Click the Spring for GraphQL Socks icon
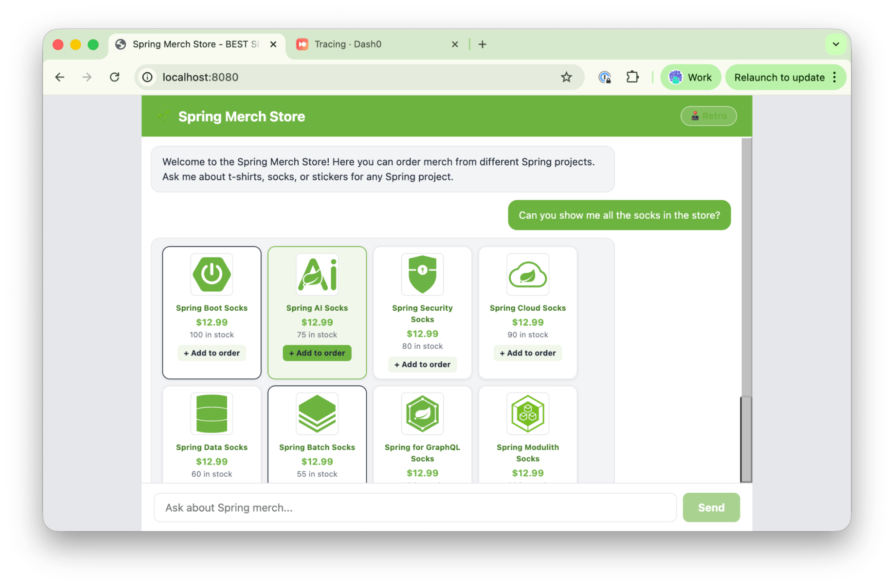Image resolution: width=894 pixels, height=588 pixels. (x=422, y=414)
